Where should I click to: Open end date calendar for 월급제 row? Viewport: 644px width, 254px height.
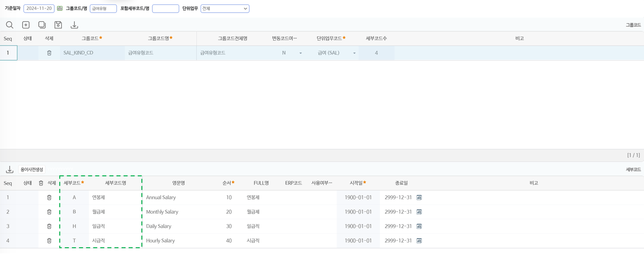click(419, 212)
